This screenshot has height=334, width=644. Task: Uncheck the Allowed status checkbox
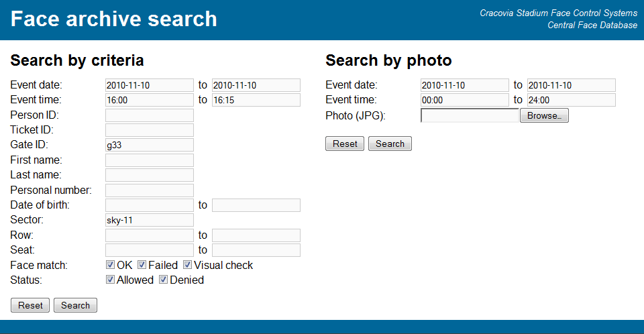110,280
